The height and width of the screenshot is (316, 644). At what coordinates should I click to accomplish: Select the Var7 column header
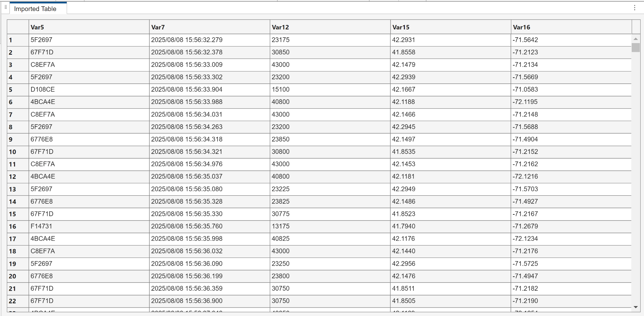coord(209,27)
